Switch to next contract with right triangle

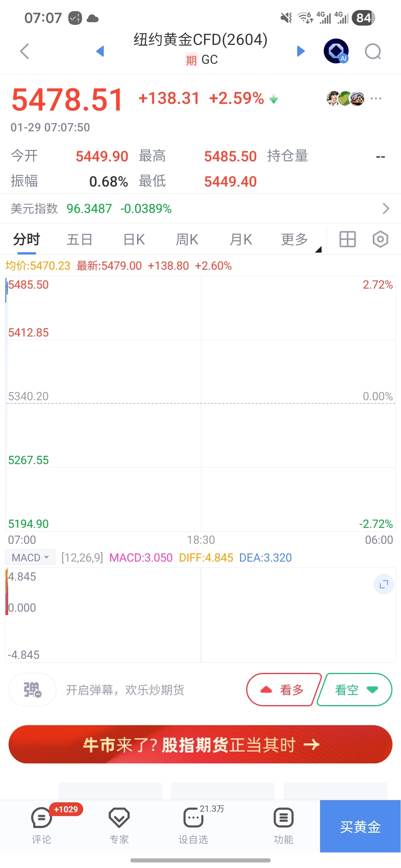click(x=301, y=51)
